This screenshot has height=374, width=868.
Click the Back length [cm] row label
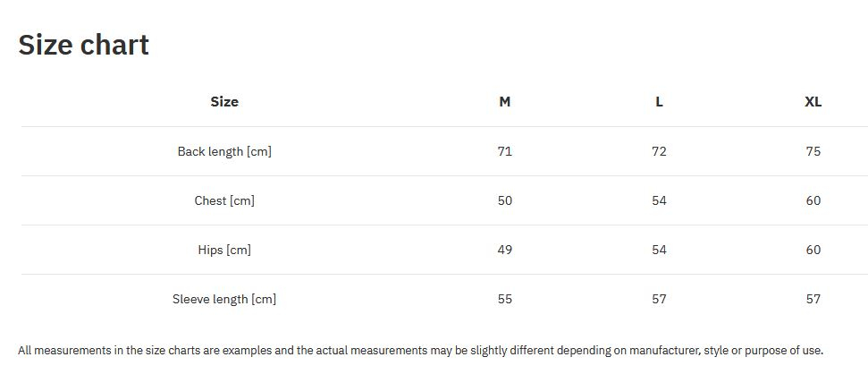[224, 151]
